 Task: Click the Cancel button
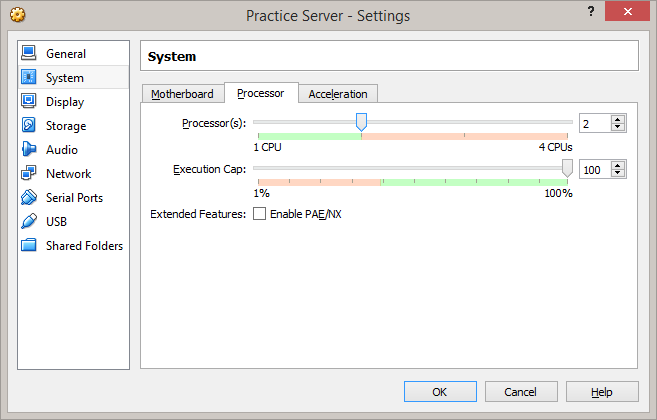[521, 392]
